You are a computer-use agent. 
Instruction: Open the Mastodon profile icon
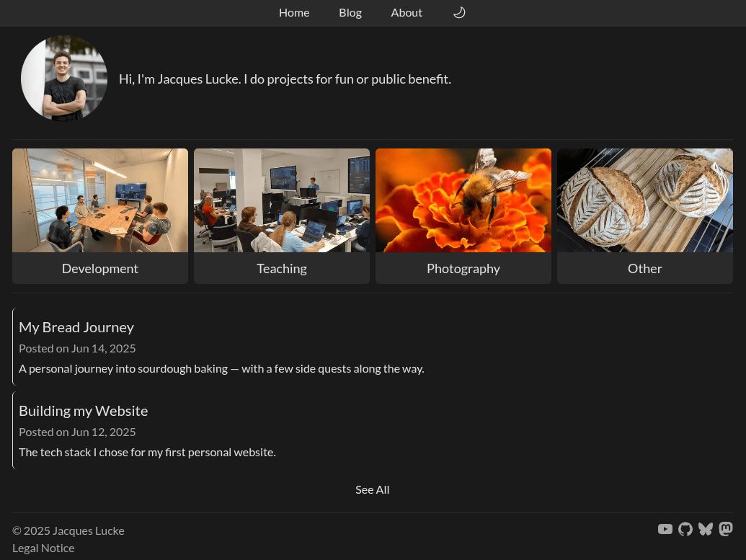[726, 529]
